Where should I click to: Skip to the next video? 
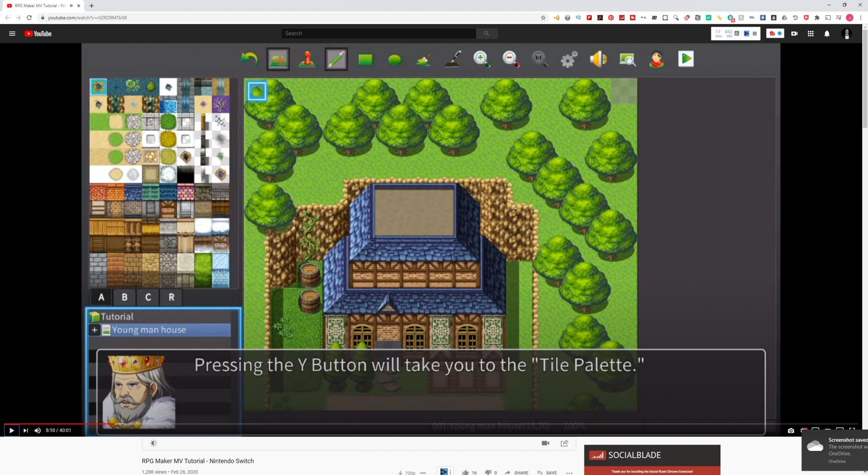click(x=26, y=430)
